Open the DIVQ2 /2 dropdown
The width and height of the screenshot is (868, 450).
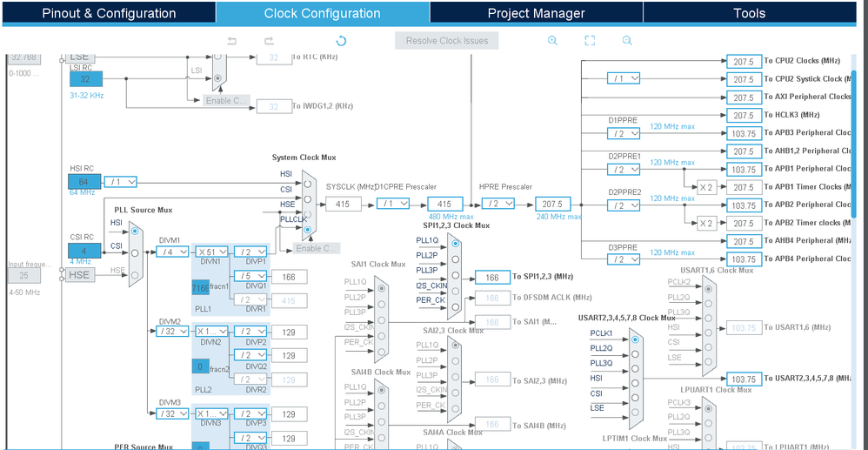point(250,354)
